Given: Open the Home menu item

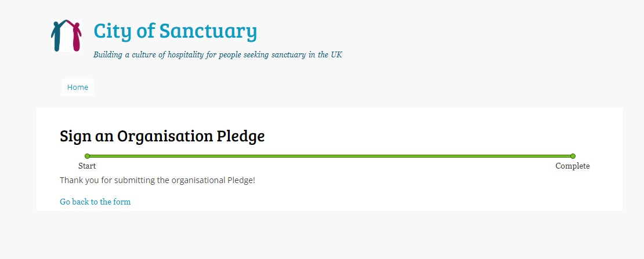Looking at the screenshot, I should click(x=78, y=87).
